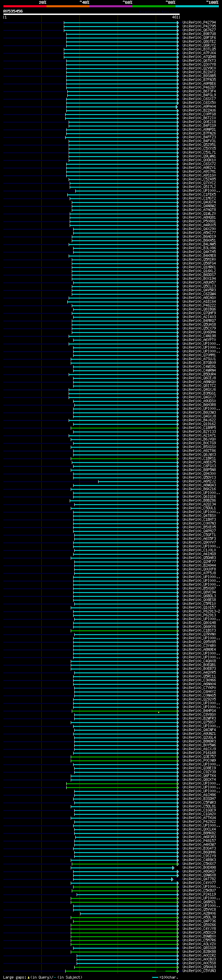This screenshot has width=222, height=980.
Task: Select label UniRef100_Q94300
Action: 199,473
